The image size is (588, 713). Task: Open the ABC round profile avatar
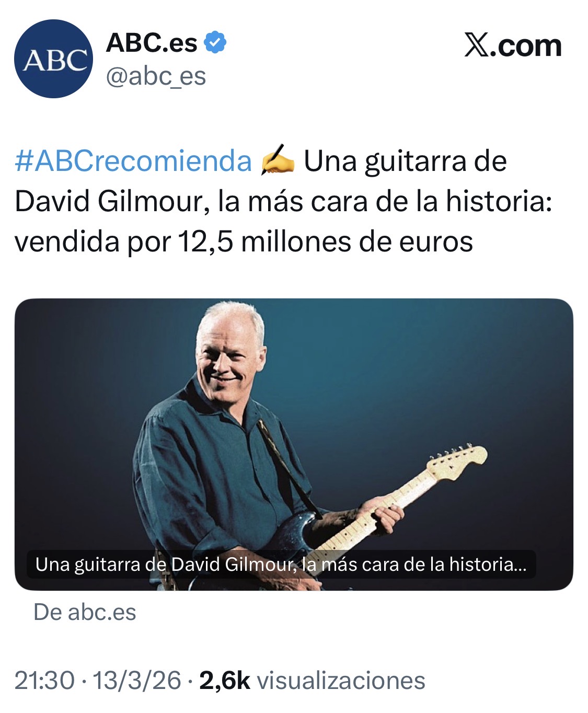[53, 59]
